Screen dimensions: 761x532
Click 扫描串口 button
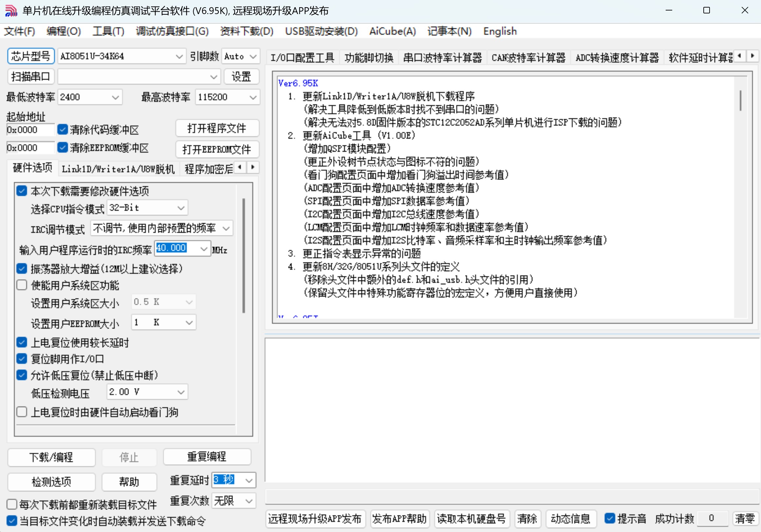(30, 77)
